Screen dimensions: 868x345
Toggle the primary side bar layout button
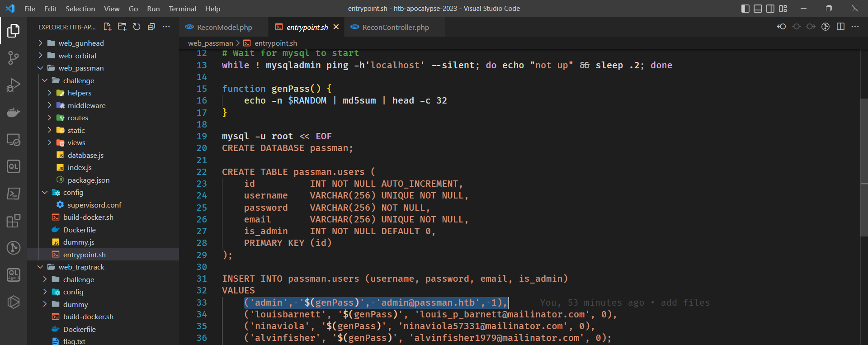point(745,9)
